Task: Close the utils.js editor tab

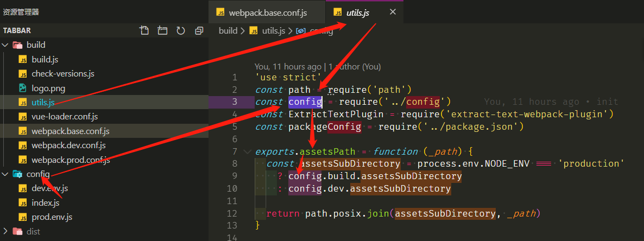Action: pyautogui.click(x=393, y=12)
